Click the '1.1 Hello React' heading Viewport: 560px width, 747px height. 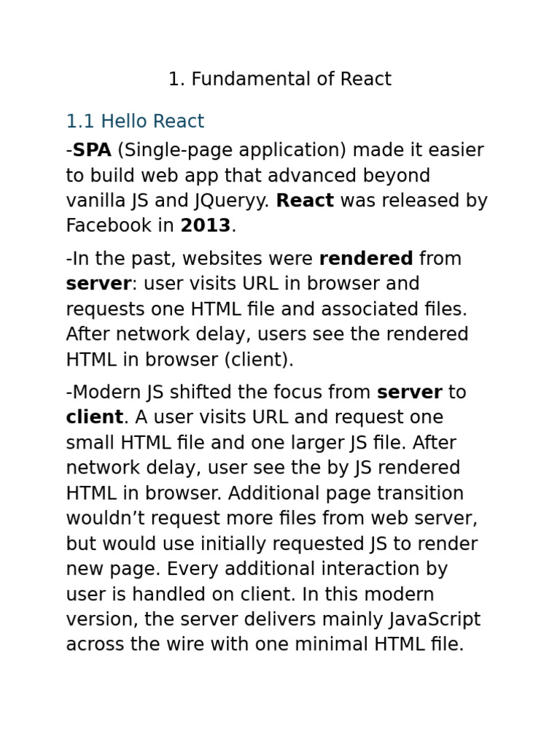pyautogui.click(x=135, y=121)
